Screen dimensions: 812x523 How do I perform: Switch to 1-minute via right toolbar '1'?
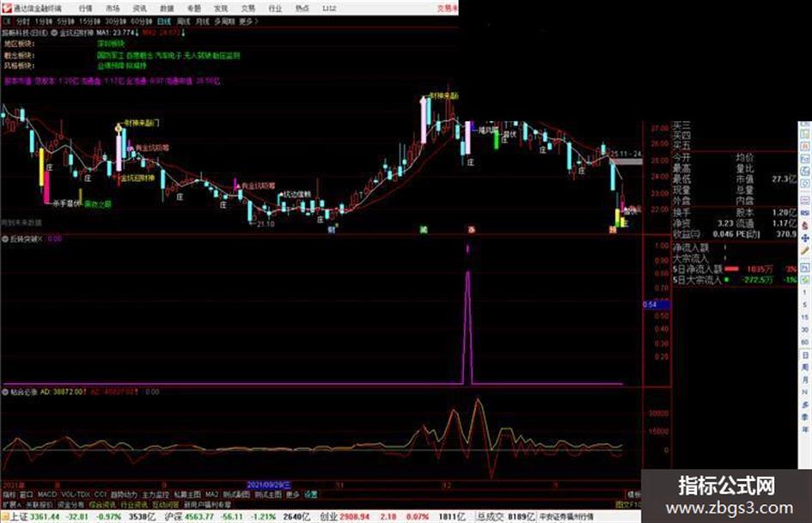pos(805,293)
